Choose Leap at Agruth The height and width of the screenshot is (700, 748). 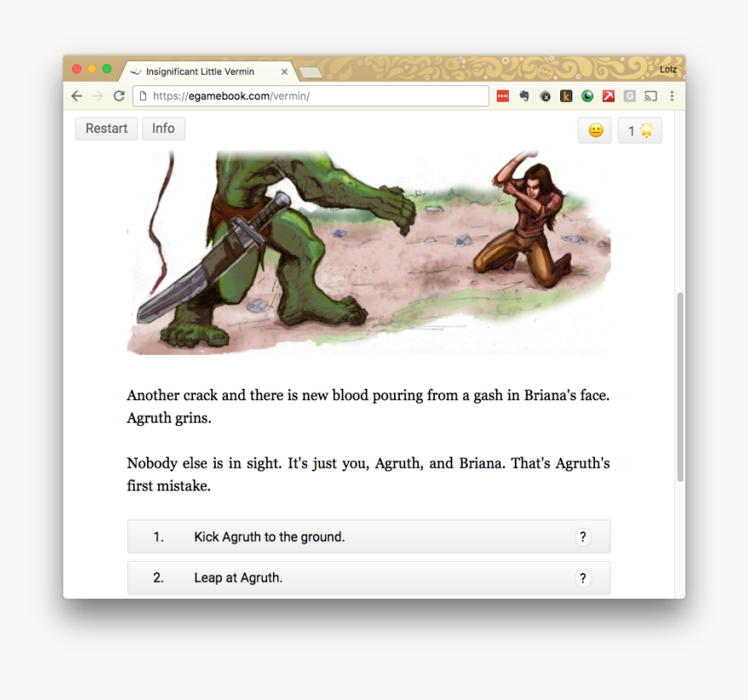(x=369, y=578)
